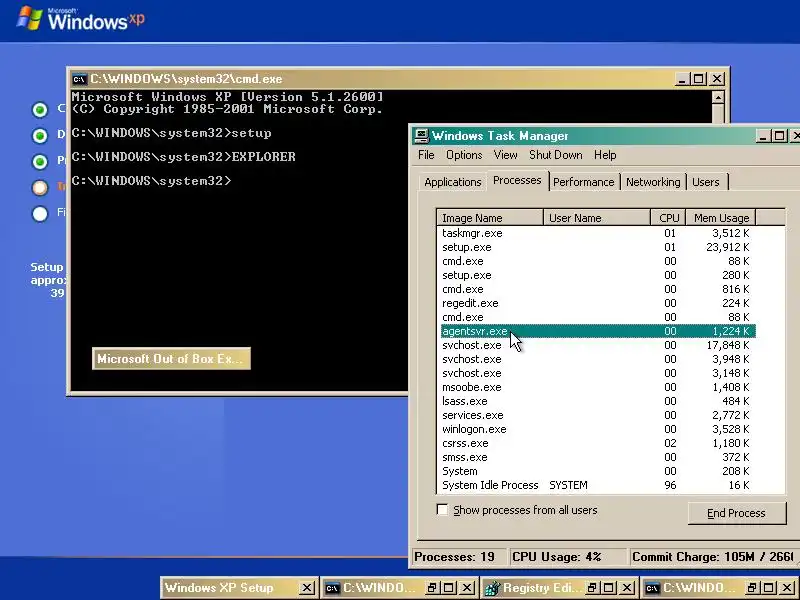Select setup.exe using 280 K memory
Viewport: 800px width, 600px height.
[x=596, y=275]
